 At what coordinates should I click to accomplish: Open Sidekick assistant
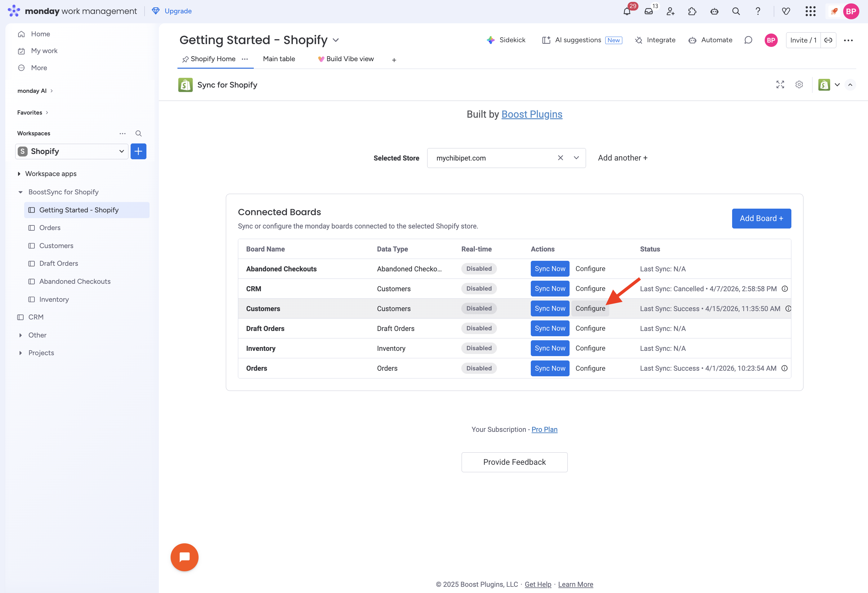pyautogui.click(x=506, y=40)
